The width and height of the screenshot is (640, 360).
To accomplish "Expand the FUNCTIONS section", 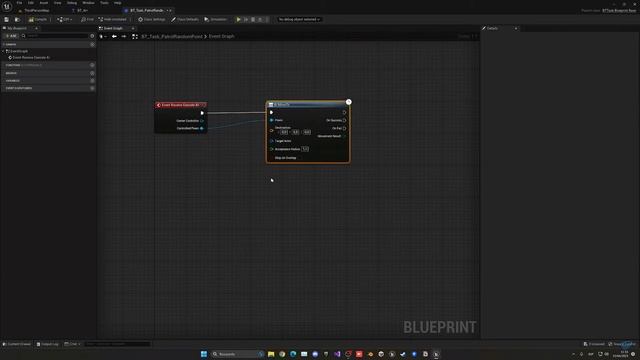I will point(13,65).
